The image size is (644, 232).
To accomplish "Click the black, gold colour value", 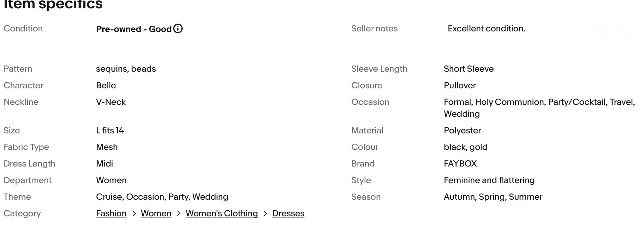I will pos(465,147).
